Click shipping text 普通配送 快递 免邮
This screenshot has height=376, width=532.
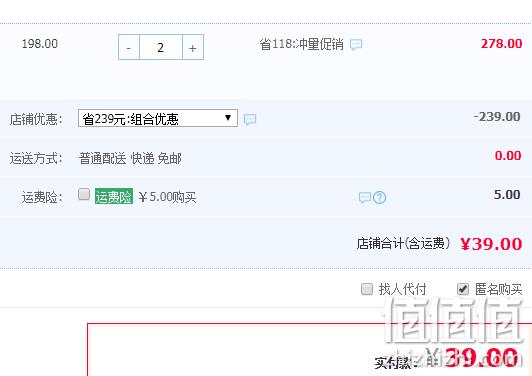pos(130,158)
